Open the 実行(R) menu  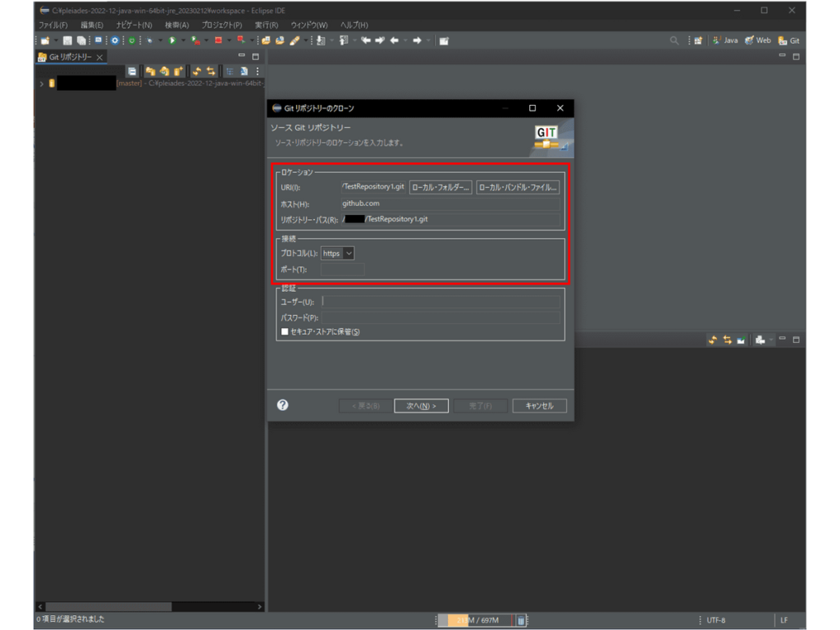click(267, 25)
